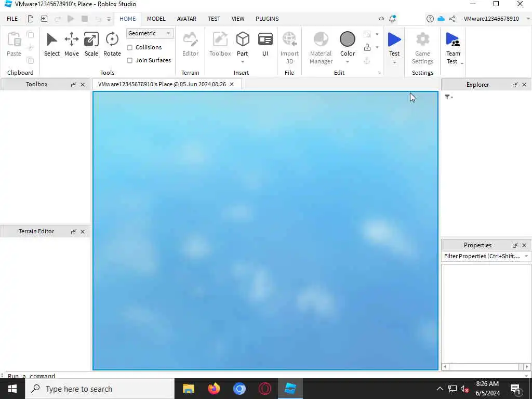Image resolution: width=532 pixels, height=399 pixels.
Task: Open the Geometric mode dropdown
Action: [x=150, y=33]
